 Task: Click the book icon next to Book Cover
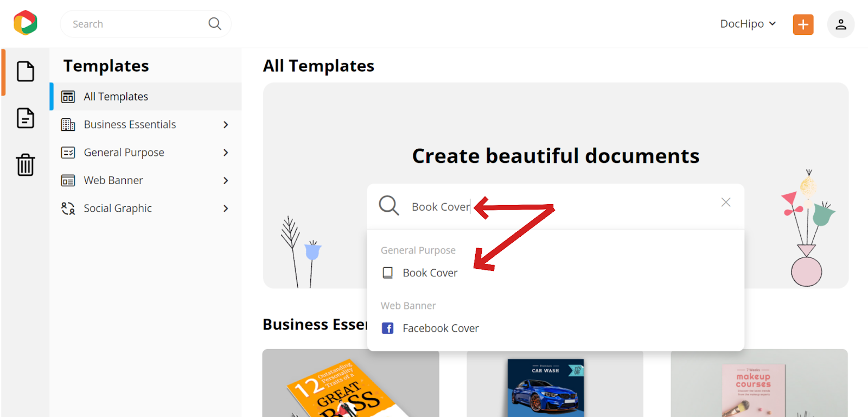click(387, 273)
